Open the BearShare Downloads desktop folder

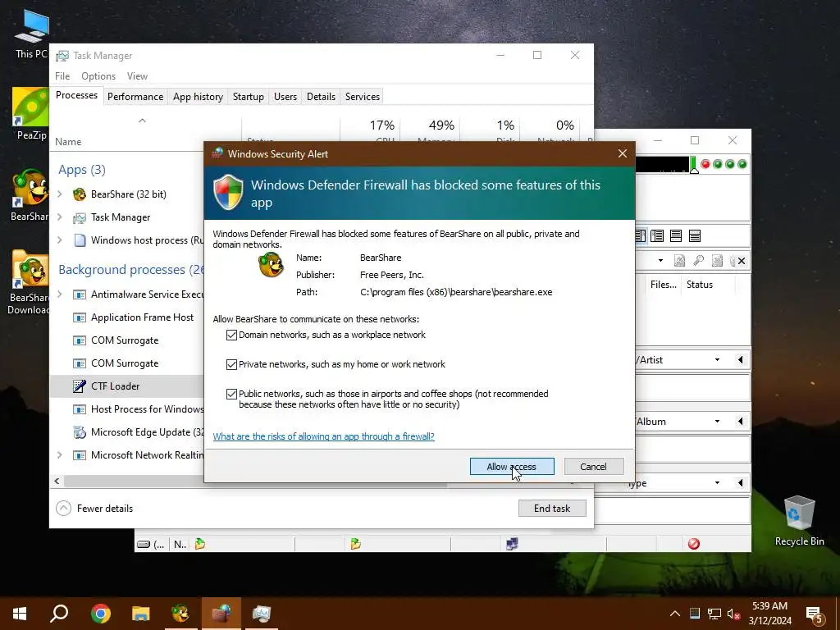click(30, 282)
